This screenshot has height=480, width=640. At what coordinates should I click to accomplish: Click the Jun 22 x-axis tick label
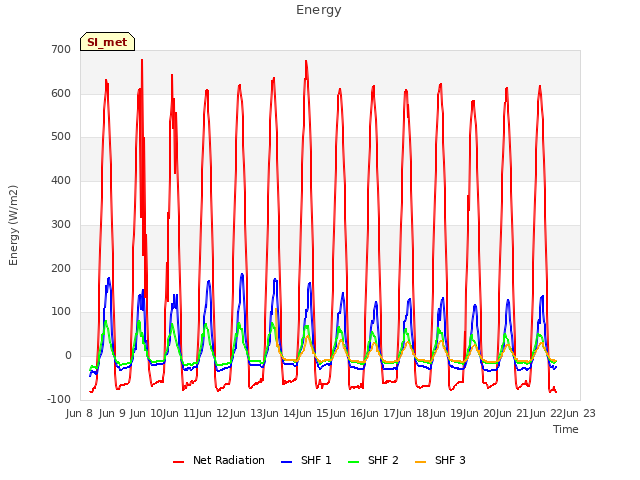(x=547, y=413)
